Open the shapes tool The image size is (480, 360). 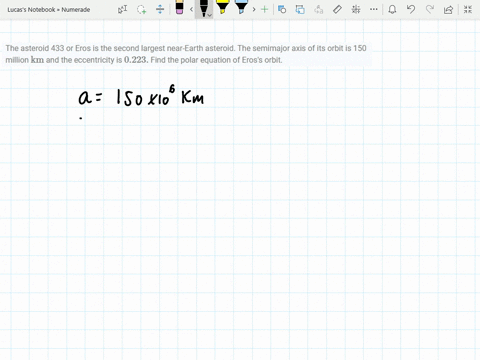point(282,9)
